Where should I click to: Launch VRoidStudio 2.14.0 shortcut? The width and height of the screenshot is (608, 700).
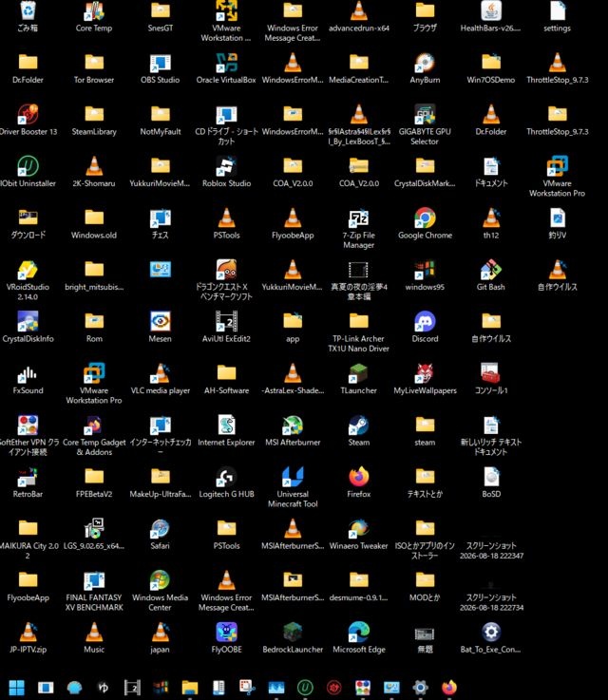[x=28, y=270]
